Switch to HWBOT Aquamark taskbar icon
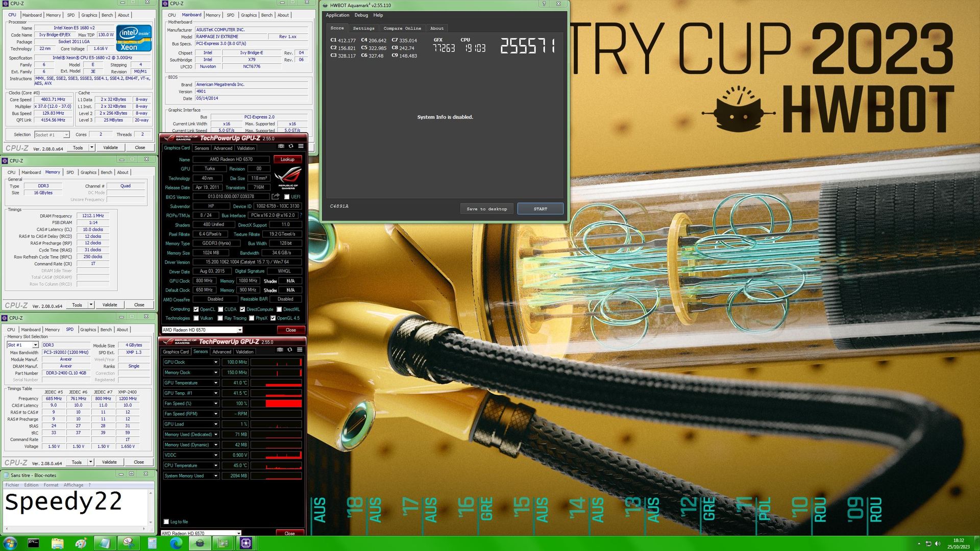The image size is (980, 551). (200, 543)
